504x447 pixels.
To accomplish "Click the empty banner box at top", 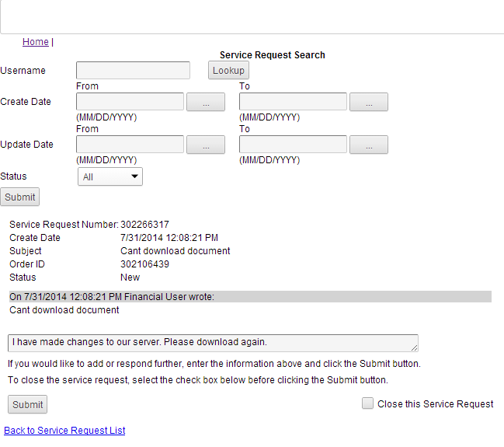I will pos(252,16).
